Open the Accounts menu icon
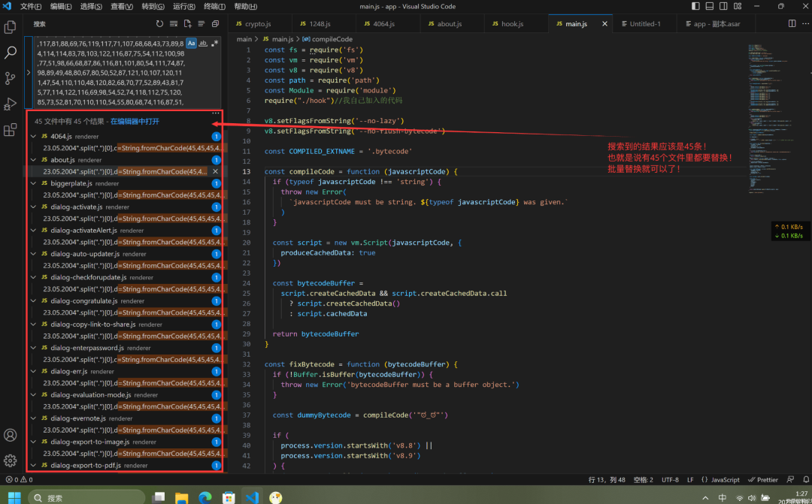This screenshot has height=504, width=812. pyautogui.click(x=10, y=435)
